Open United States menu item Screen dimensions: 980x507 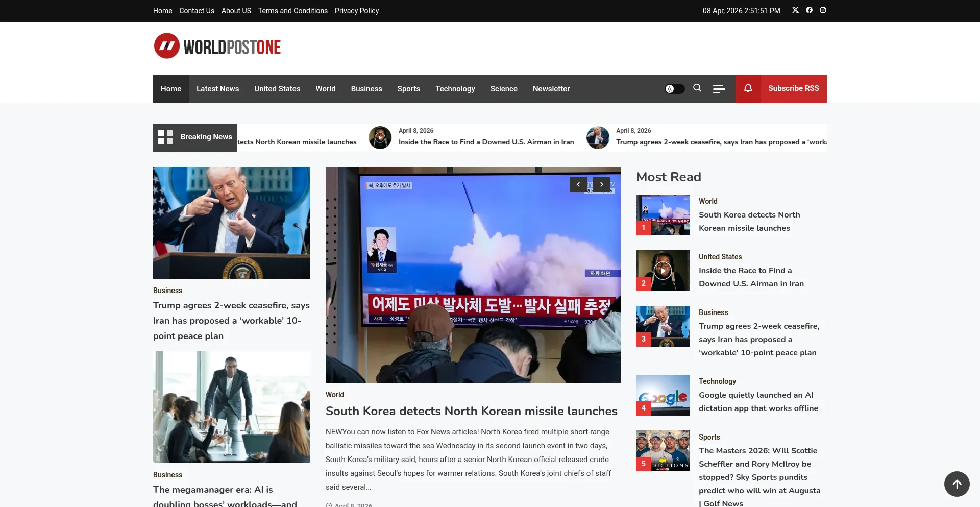277,89
